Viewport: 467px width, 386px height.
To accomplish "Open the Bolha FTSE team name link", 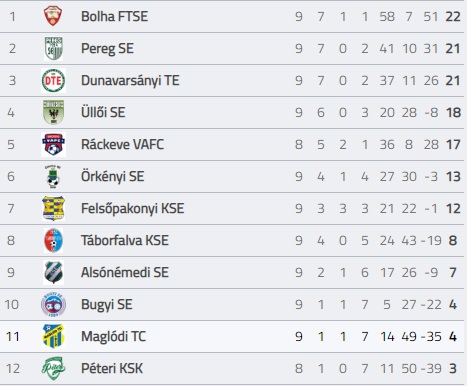I will tap(115, 16).
